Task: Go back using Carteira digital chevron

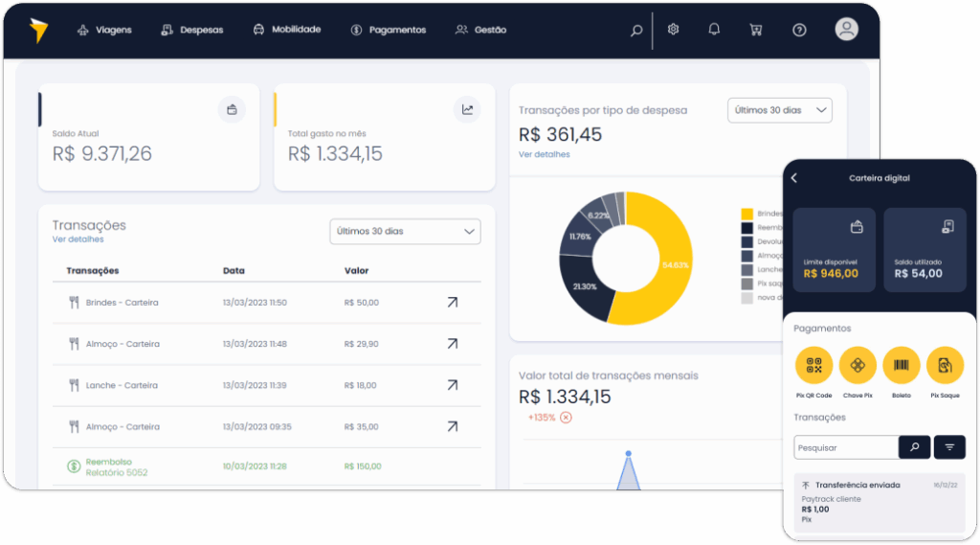Action: click(794, 178)
